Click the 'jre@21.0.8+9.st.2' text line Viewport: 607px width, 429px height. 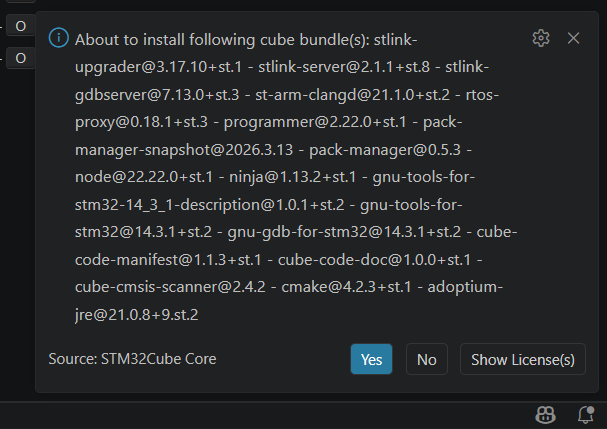(137, 315)
